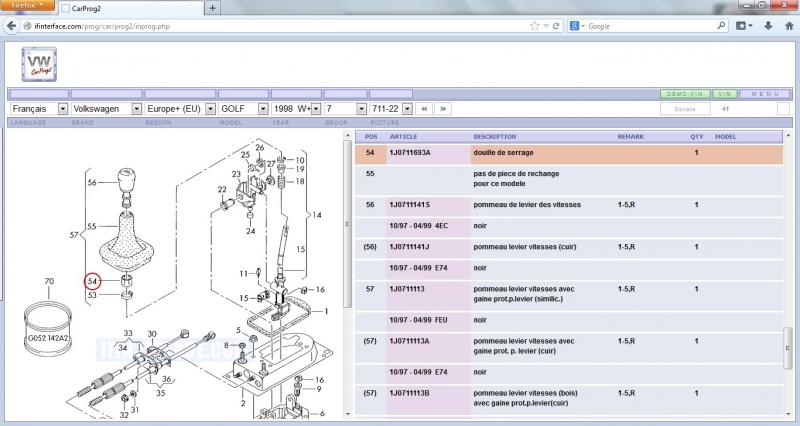800x426 pixels.
Task: Open the Google search engine dropdown
Action: pos(577,26)
